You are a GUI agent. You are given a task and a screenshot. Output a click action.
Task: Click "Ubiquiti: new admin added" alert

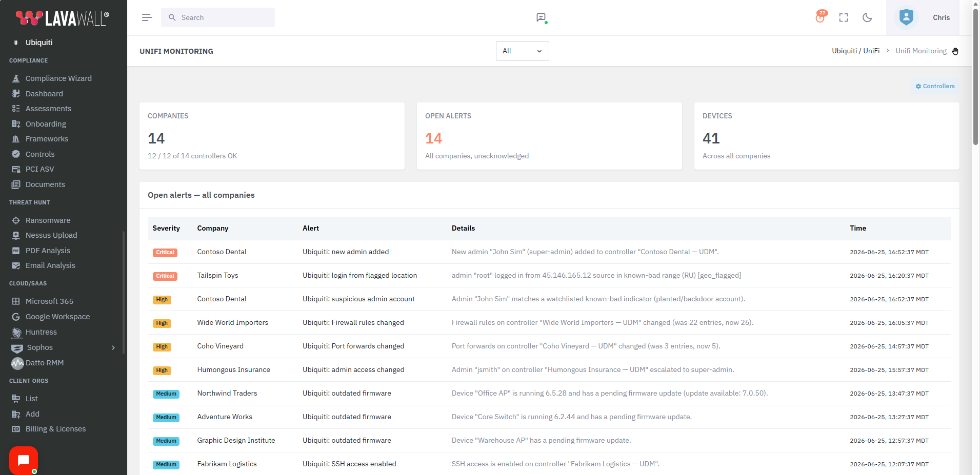pyautogui.click(x=346, y=252)
